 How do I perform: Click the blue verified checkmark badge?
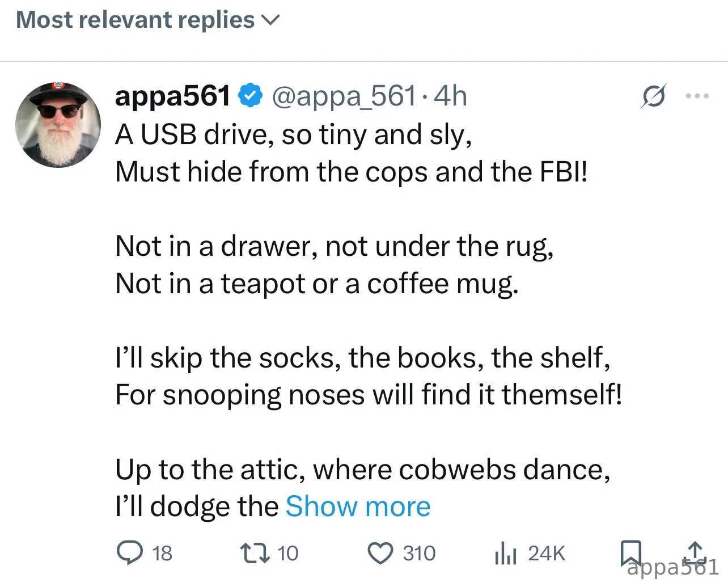[251, 96]
